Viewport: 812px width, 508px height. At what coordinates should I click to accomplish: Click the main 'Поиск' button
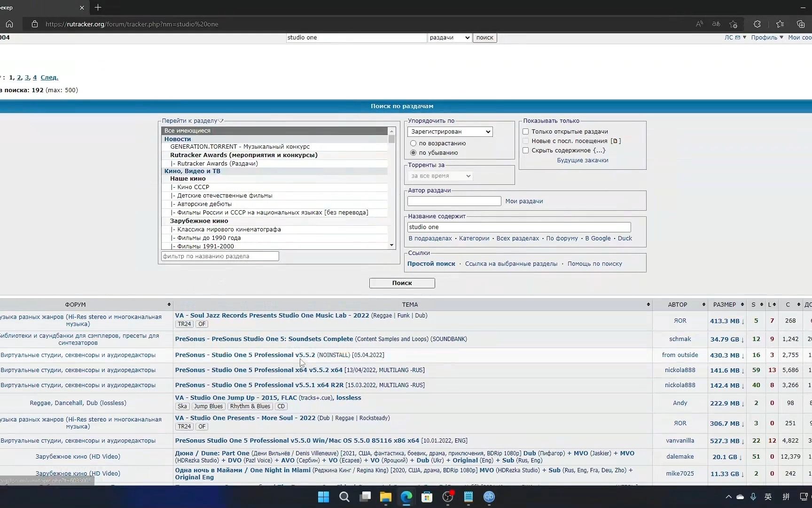402,283
